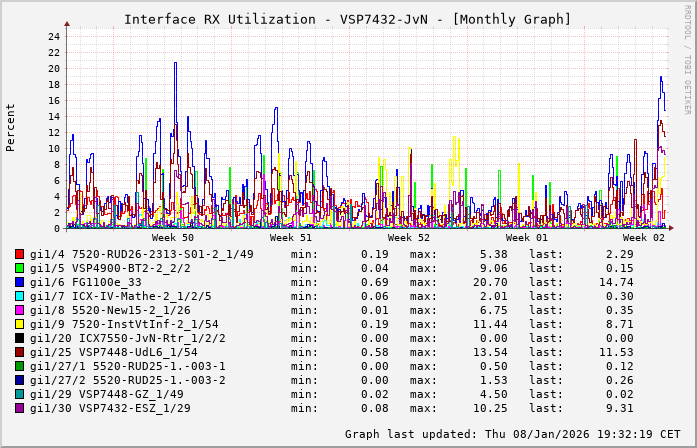Select the blue gi1/6 FG1100e_33 color box
The width and height of the screenshot is (697, 448).
point(20,282)
